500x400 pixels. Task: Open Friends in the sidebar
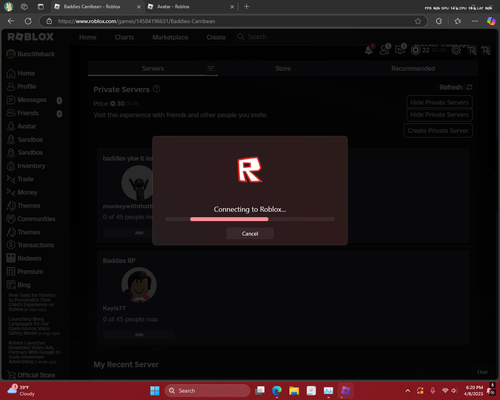(23, 113)
